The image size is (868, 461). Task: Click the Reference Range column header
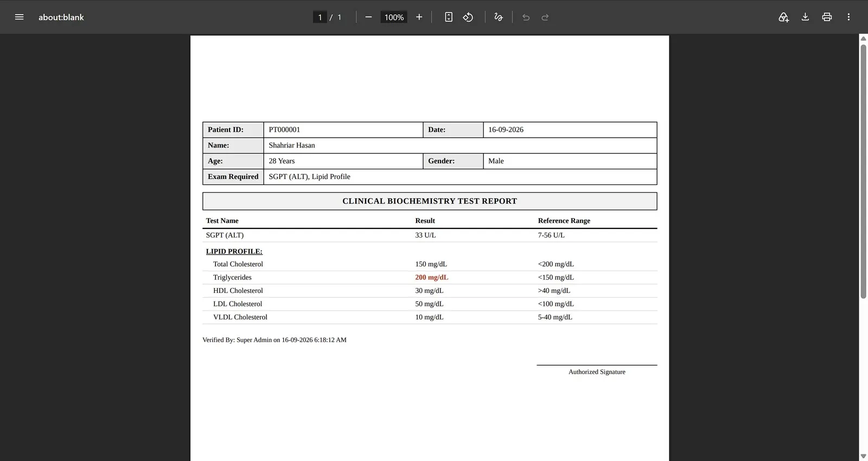pos(564,221)
